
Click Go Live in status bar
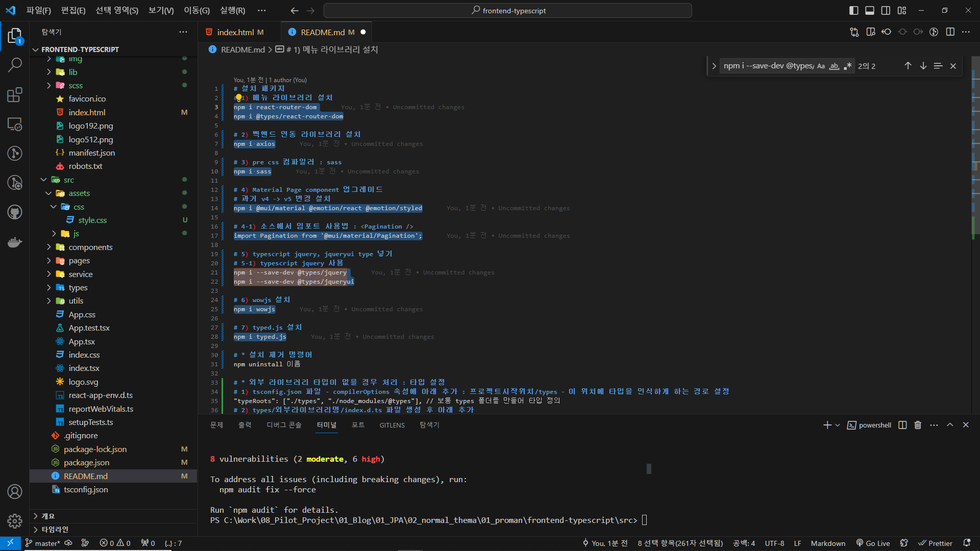pyautogui.click(x=873, y=543)
